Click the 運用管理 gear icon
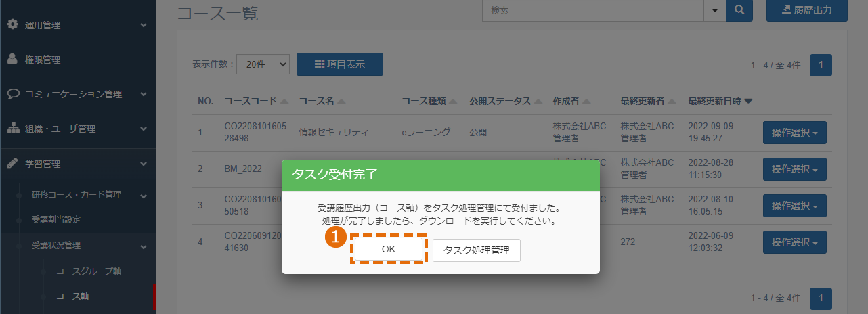 coord(12,24)
